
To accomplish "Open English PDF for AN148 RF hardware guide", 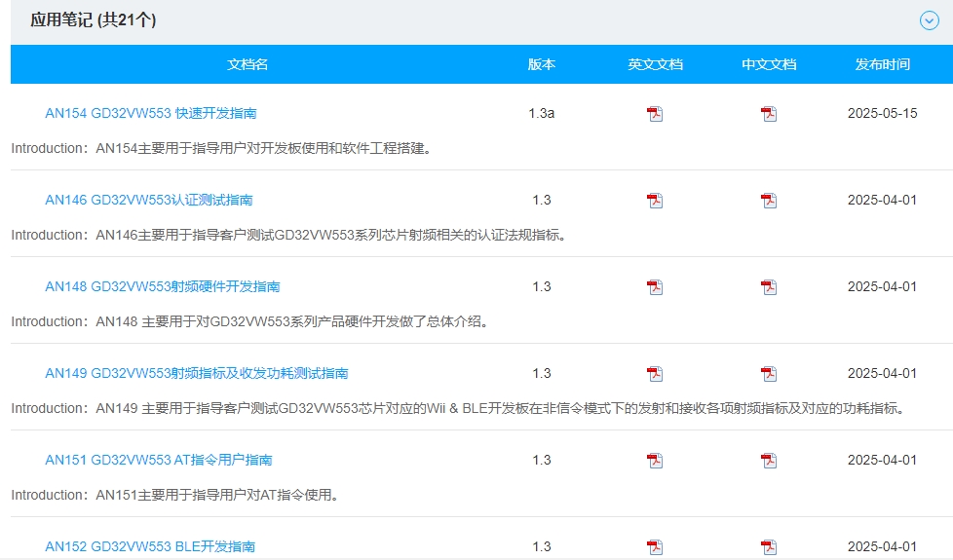I will click(x=655, y=287).
